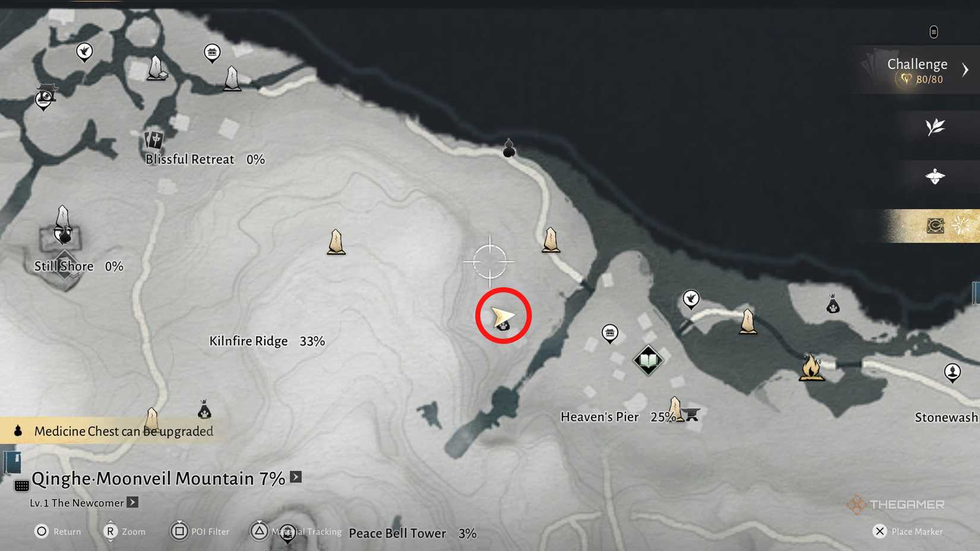Click the Kilnfire Ridge 33% label

pos(267,341)
